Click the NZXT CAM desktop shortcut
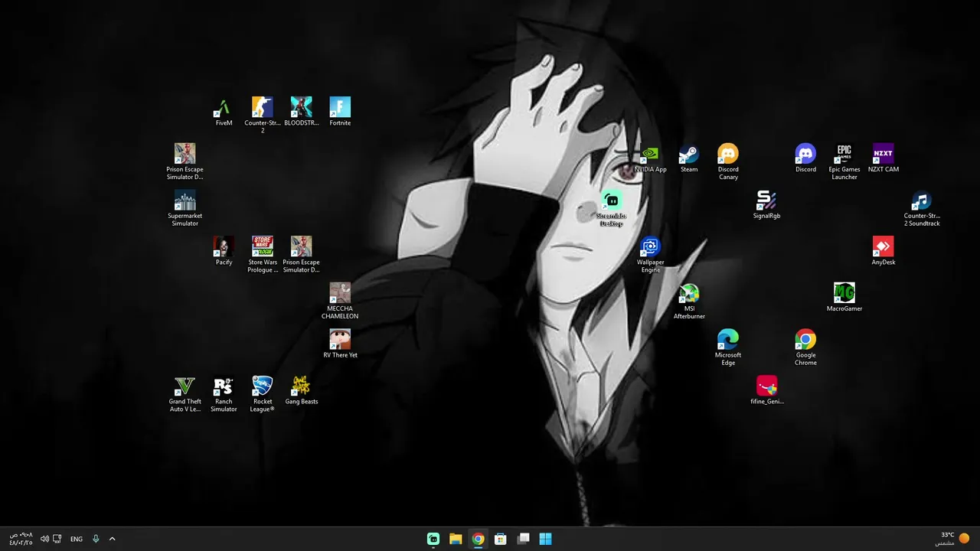The height and width of the screenshot is (551, 980). pos(883,158)
